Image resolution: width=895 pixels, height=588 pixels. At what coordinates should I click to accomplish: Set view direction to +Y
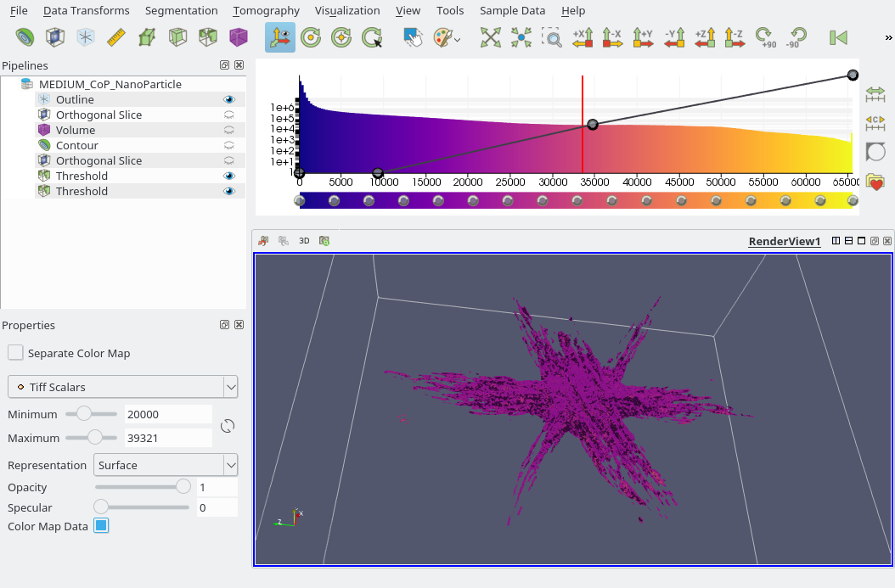[x=644, y=37]
